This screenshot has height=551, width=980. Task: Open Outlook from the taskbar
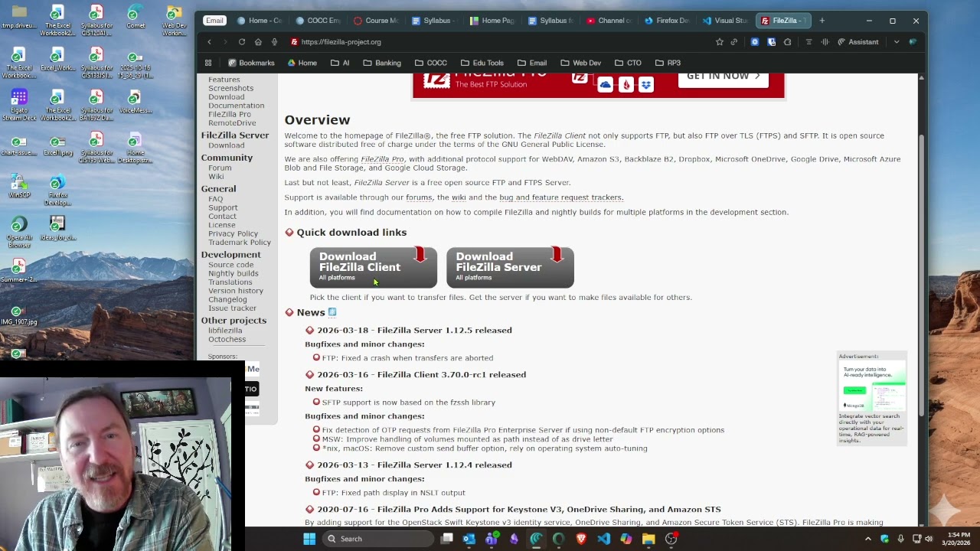(469, 539)
